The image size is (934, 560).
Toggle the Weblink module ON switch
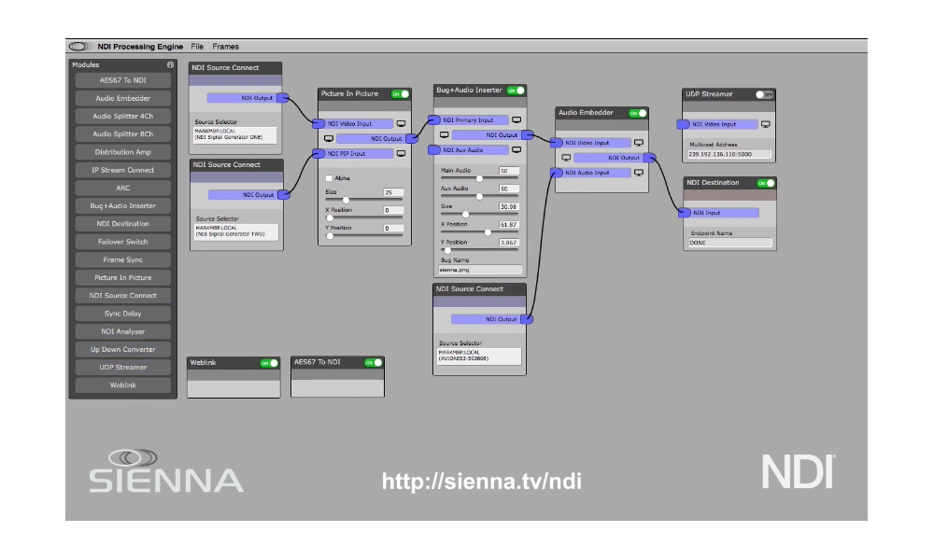tap(269, 363)
